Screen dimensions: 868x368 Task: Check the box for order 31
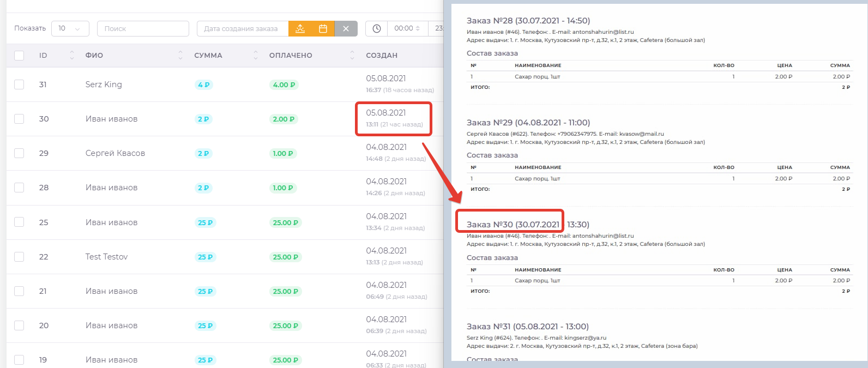[x=19, y=85]
